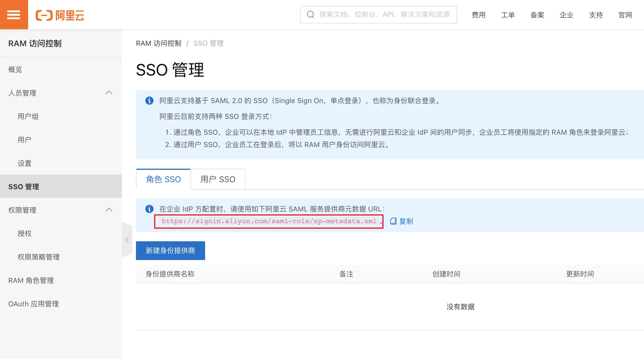The image size is (644, 359).
Task: Click the magnifier icon in the search bar
Action: [x=310, y=14]
